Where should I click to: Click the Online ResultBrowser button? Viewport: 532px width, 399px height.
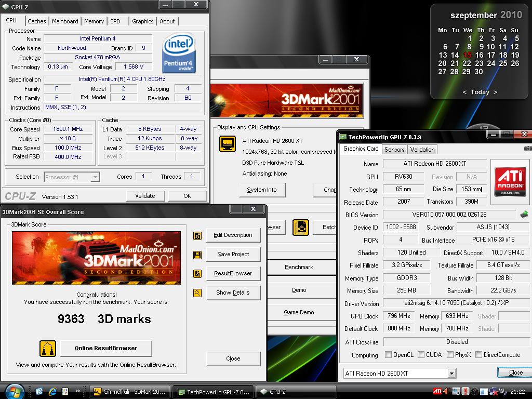(x=106, y=348)
